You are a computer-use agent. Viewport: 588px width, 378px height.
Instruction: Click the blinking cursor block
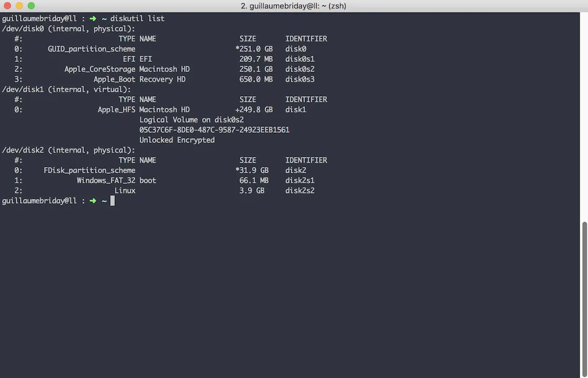(x=112, y=201)
